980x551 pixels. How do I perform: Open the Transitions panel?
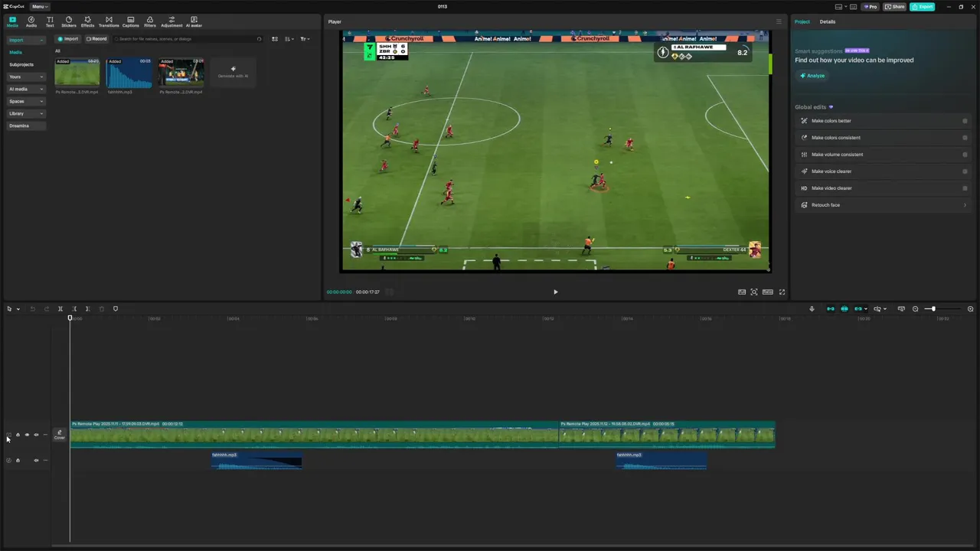[109, 21]
